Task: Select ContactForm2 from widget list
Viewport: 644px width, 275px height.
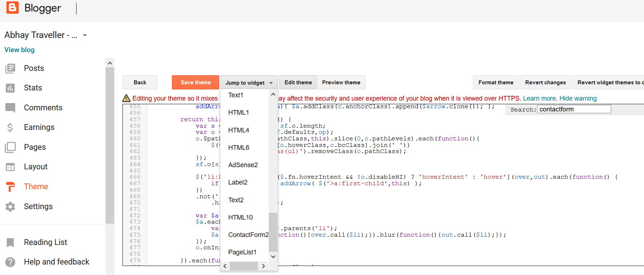Action: (248, 235)
